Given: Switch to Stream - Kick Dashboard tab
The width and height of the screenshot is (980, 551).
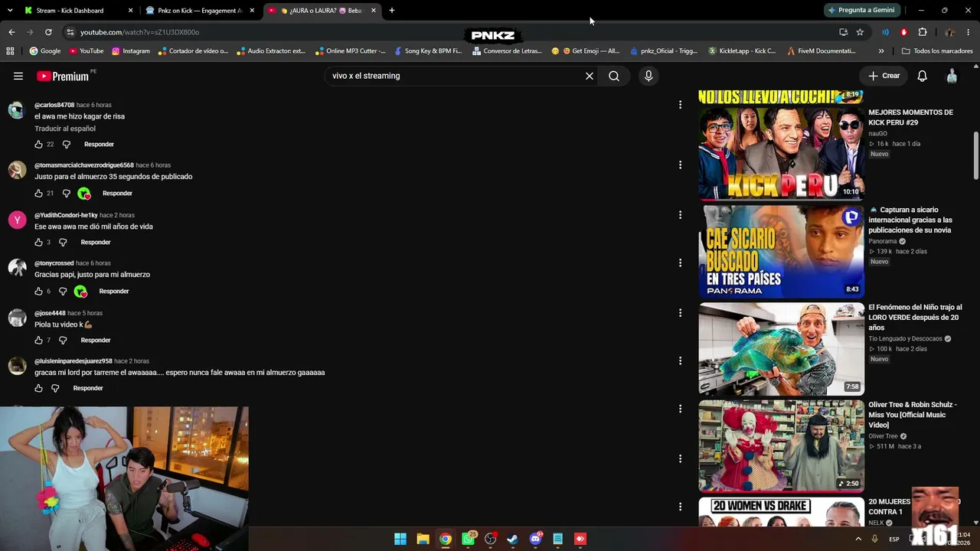Looking at the screenshot, I should (70, 11).
